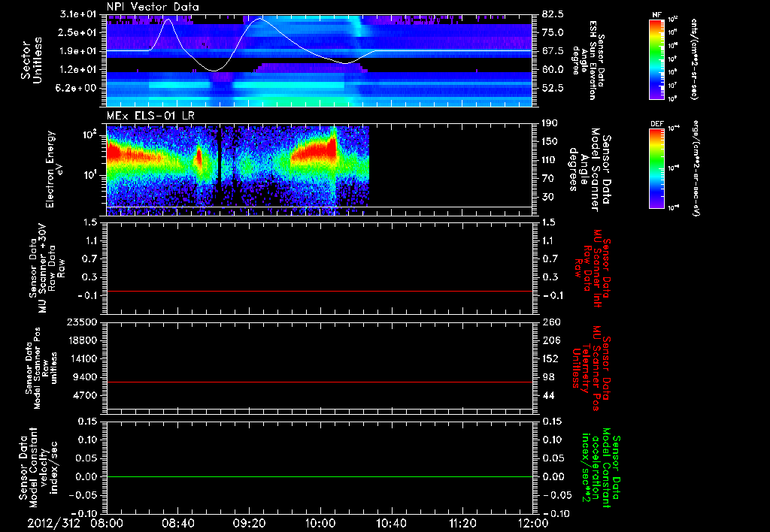Image resolution: width=770 pixels, height=532 pixels.
Task: Click the 44 telemetry tick value
Action: 547,395
